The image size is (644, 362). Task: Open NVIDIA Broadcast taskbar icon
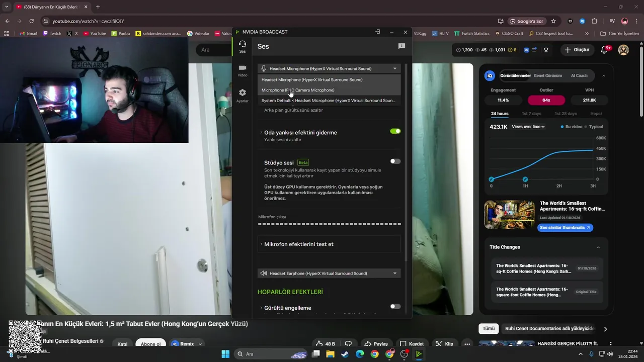[x=419, y=354]
